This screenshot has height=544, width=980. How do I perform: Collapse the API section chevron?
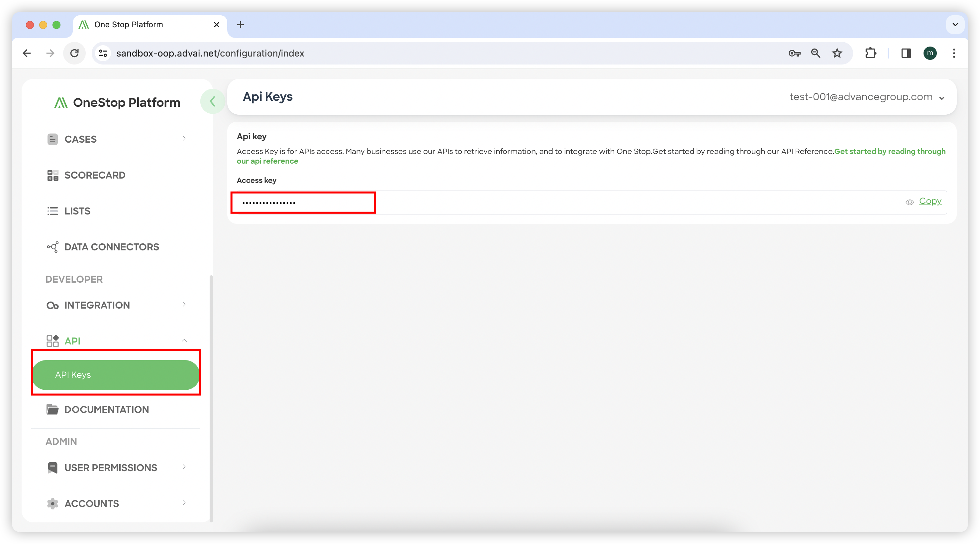click(184, 341)
